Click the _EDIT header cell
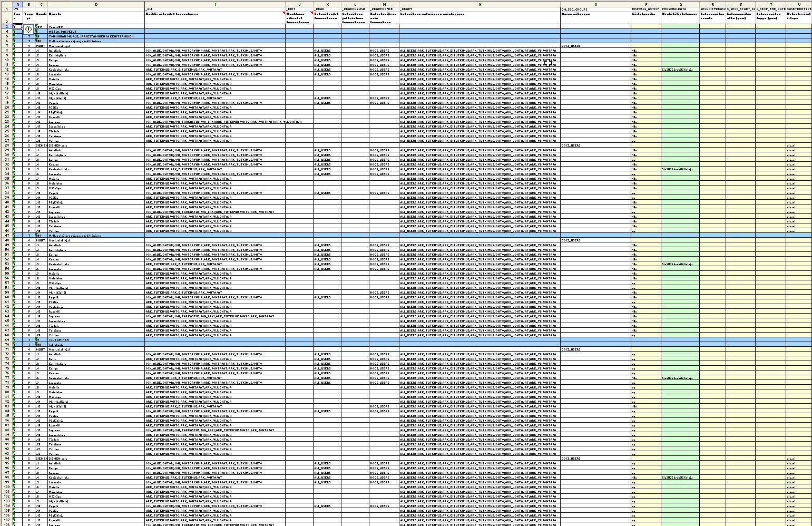This screenshot has height=526, width=812. point(299,9)
